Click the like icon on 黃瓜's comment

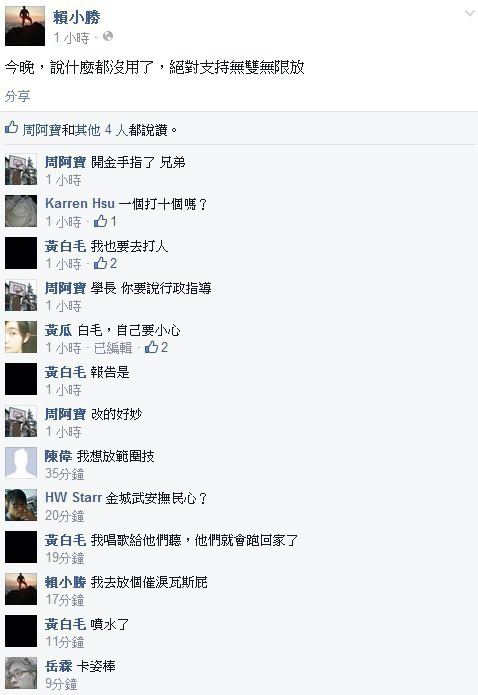[152, 347]
